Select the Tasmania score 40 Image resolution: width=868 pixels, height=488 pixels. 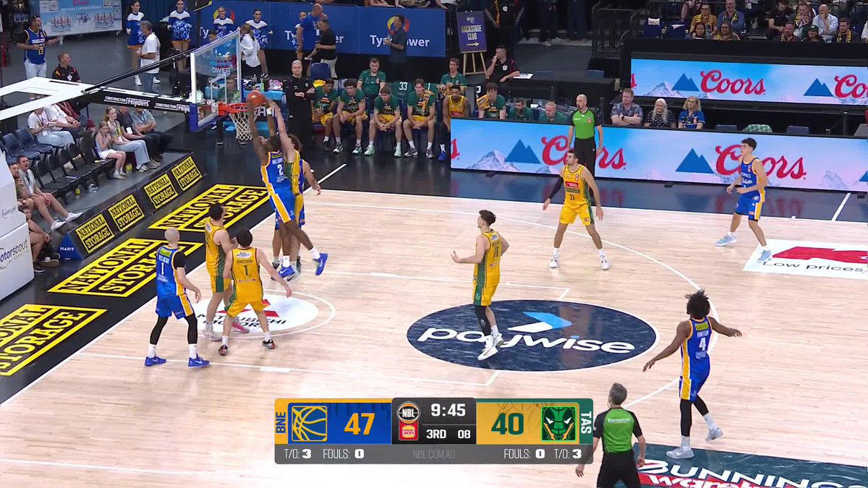[507, 423]
